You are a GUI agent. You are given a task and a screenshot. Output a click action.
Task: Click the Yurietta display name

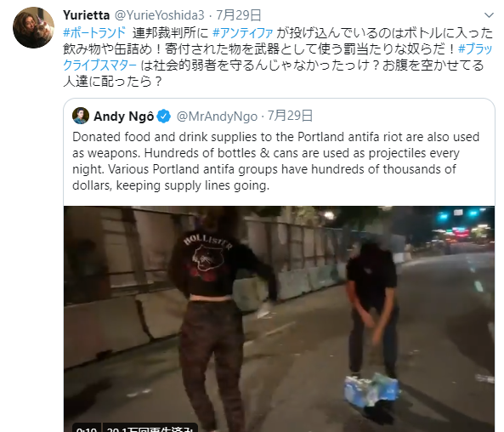pyautogui.click(x=86, y=15)
